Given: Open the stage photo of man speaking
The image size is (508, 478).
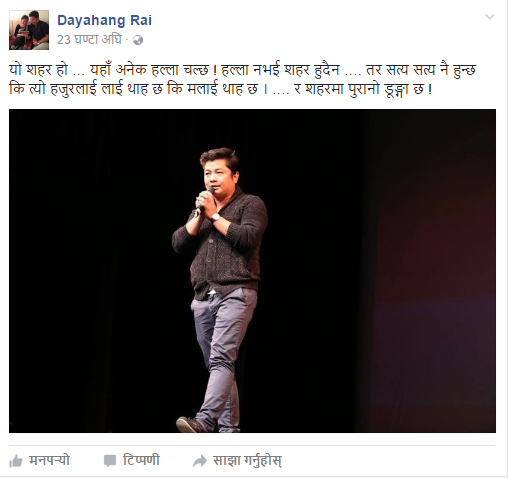Looking at the screenshot, I should (x=252, y=271).
